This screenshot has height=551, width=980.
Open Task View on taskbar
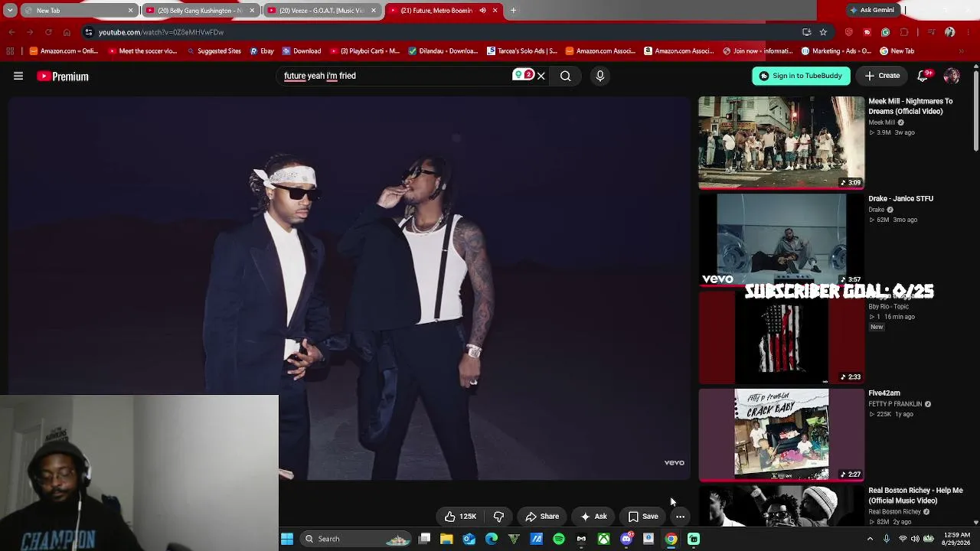[424, 539]
